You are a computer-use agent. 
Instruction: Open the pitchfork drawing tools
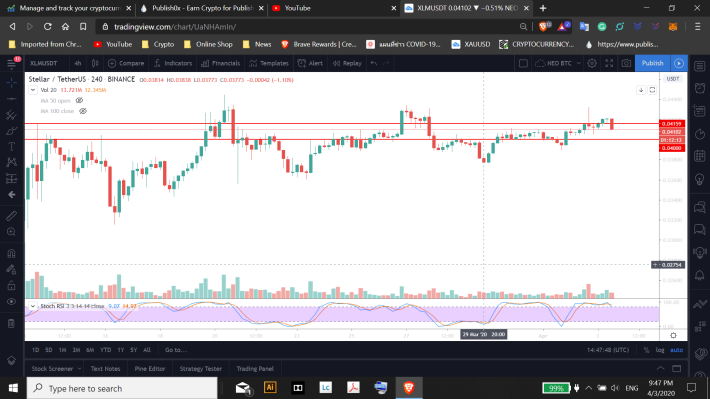[11, 115]
